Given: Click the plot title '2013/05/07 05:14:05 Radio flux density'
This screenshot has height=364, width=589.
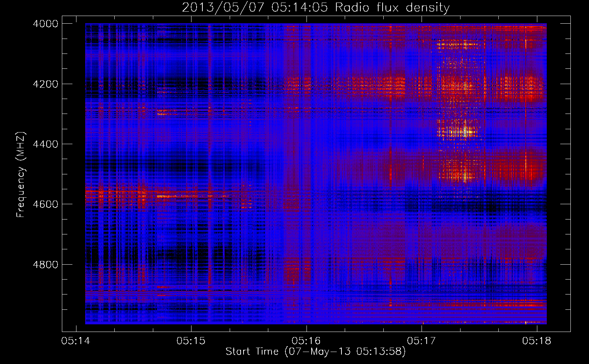Looking at the screenshot, I should coord(316,8).
